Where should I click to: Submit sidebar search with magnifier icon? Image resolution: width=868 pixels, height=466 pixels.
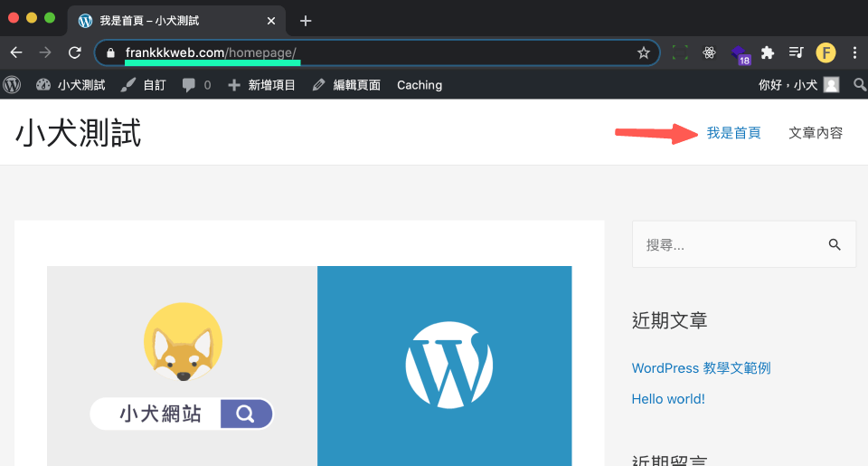pos(835,244)
